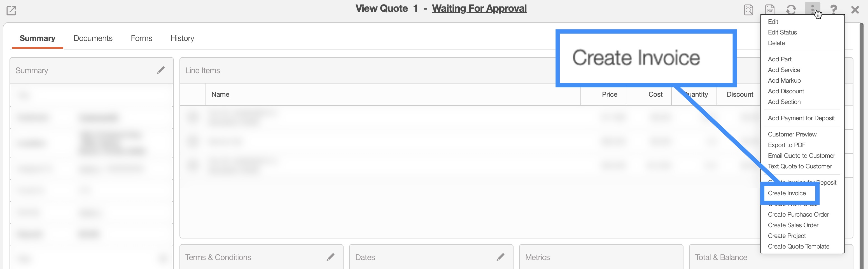Click the PDF export icon
This screenshot has width=868, height=269.
click(x=770, y=10)
